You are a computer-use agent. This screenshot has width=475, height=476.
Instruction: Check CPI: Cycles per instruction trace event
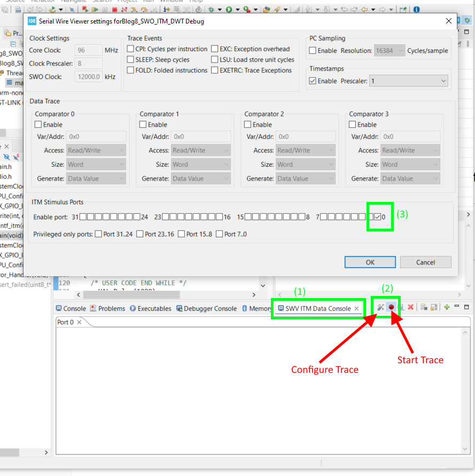tap(129, 49)
